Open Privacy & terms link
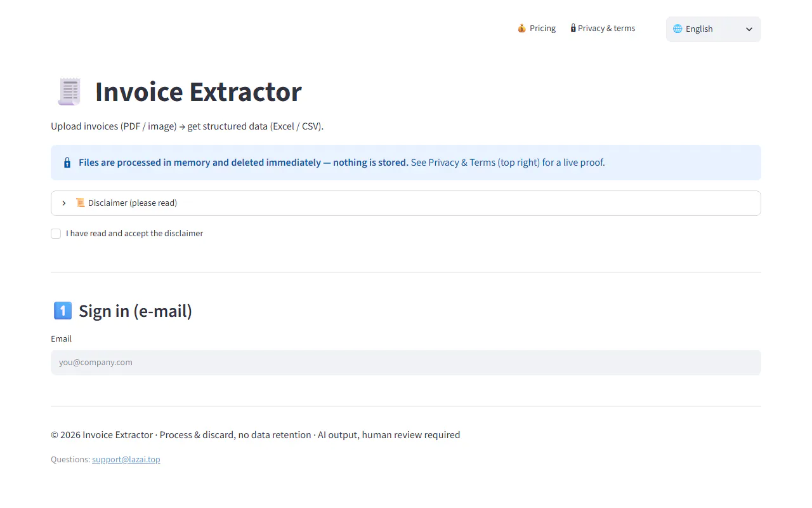Image resolution: width=812 pixels, height=508 pixels. (603, 29)
